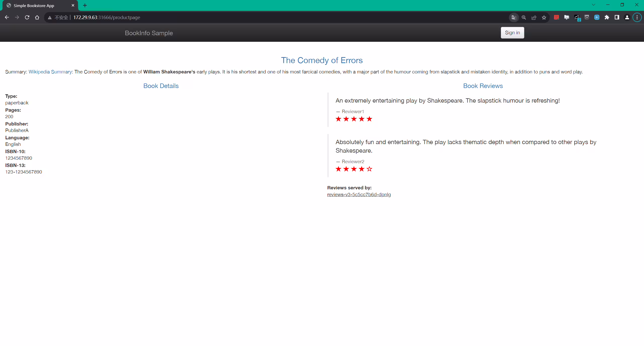Open a new browser tab
The width and height of the screenshot is (644, 346).
(85, 5)
